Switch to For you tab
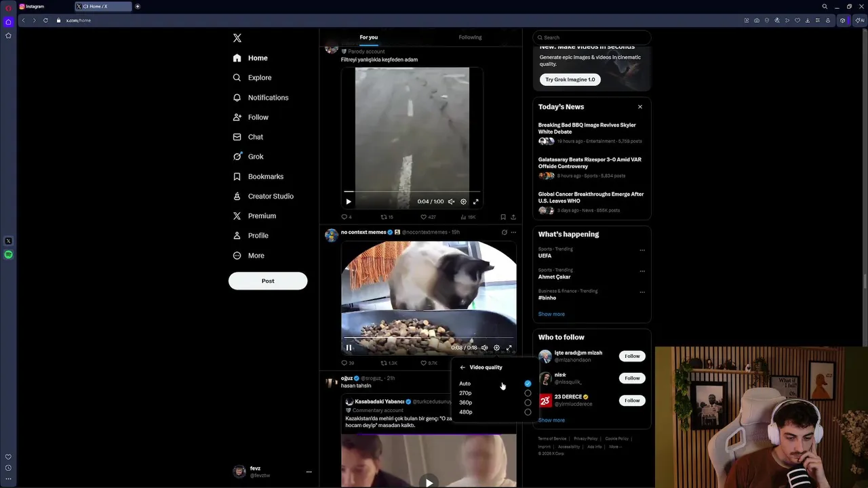The width and height of the screenshot is (868, 488). click(x=369, y=37)
